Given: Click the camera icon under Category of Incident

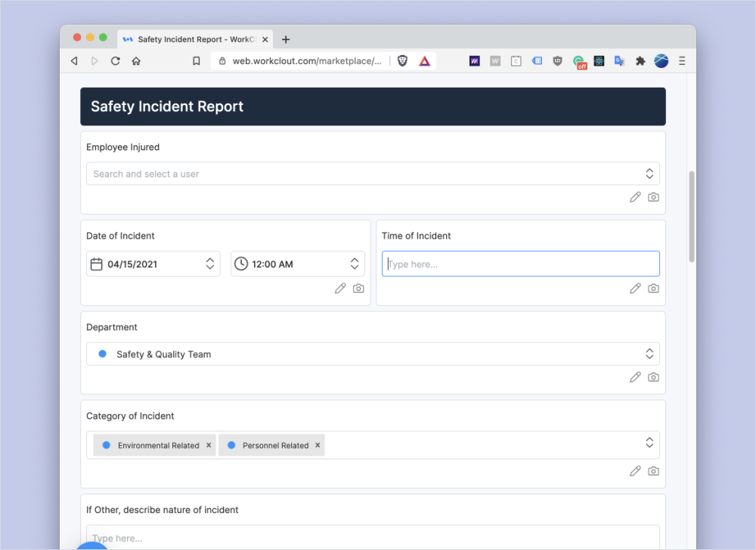Looking at the screenshot, I should coord(653,471).
